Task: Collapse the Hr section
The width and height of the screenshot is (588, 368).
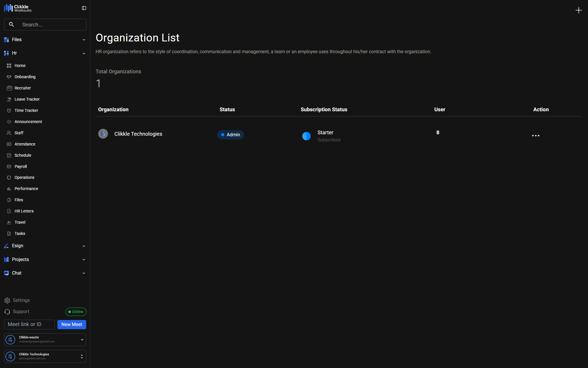Action: 84,53
